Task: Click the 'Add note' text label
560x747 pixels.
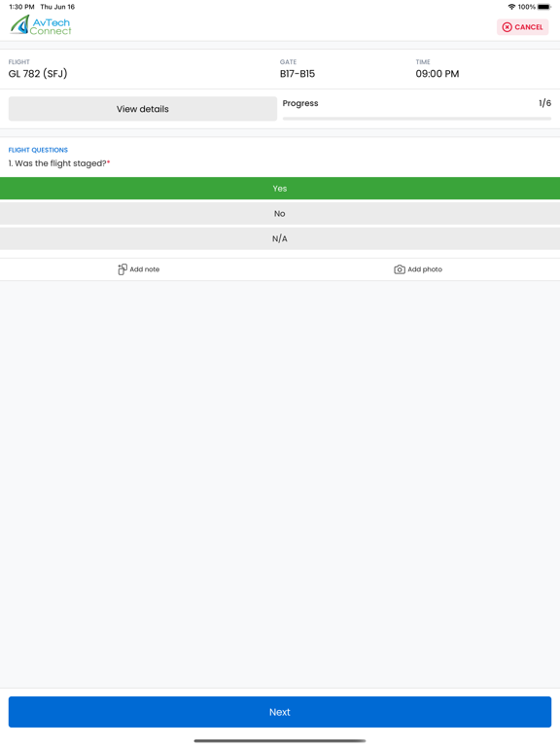Action: 145,269
